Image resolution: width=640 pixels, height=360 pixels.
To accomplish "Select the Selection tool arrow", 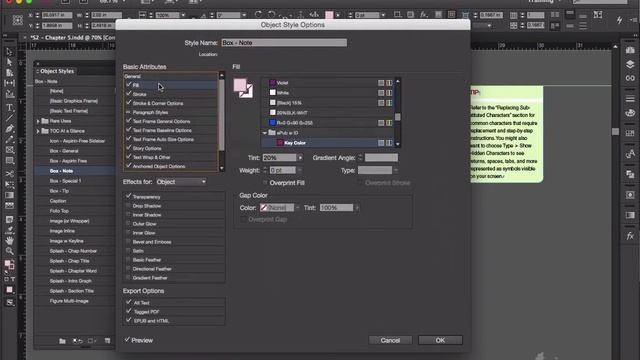I will pos(9,52).
